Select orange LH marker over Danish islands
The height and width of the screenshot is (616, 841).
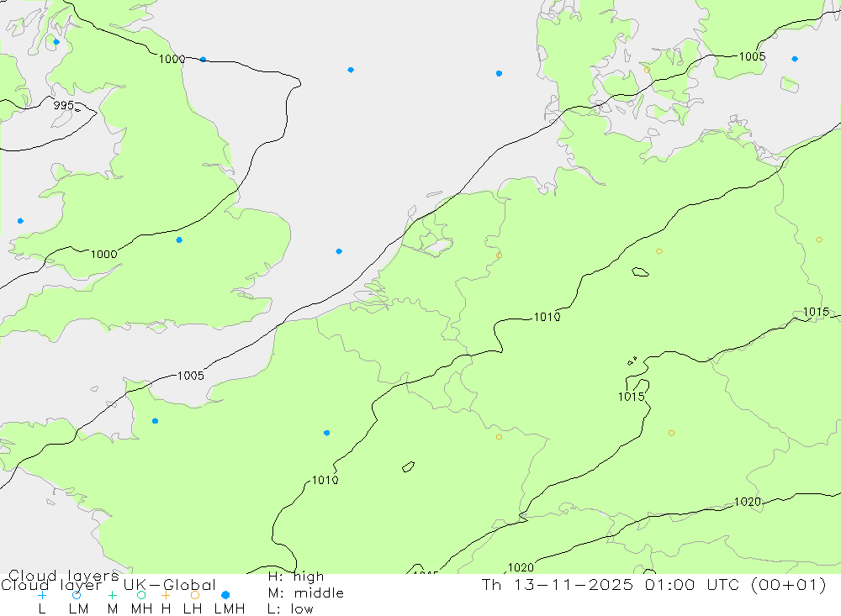coord(647,71)
